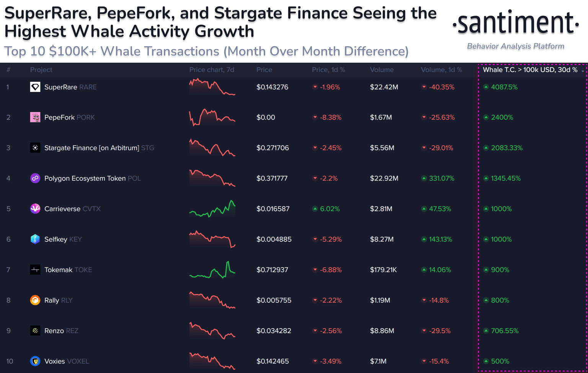Image resolution: width=588 pixels, height=373 pixels.
Task: Click the Santiment logo at top right
Action: pyautogui.click(x=516, y=23)
